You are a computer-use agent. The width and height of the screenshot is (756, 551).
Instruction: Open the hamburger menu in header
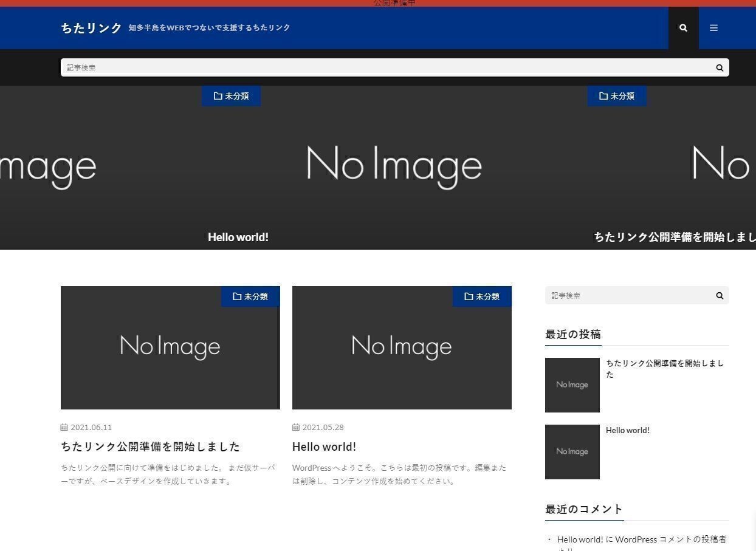point(713,28)
